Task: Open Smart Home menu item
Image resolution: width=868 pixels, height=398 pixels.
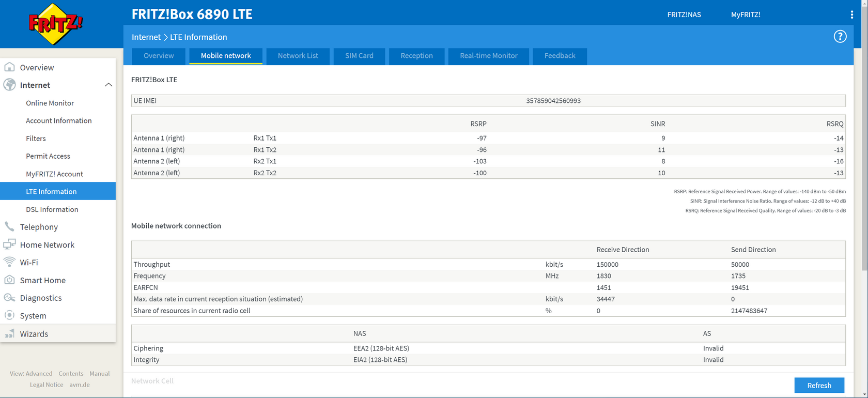Action: tap(42, 280)
